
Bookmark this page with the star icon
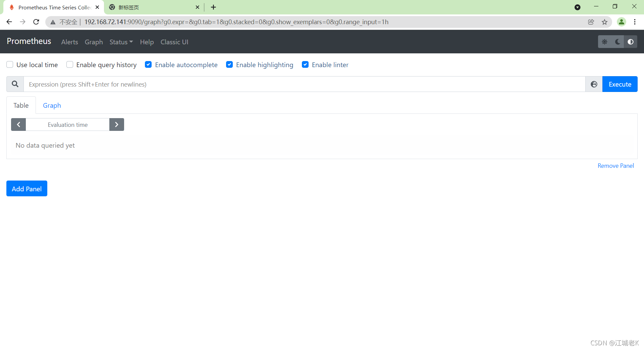[604, 22]
